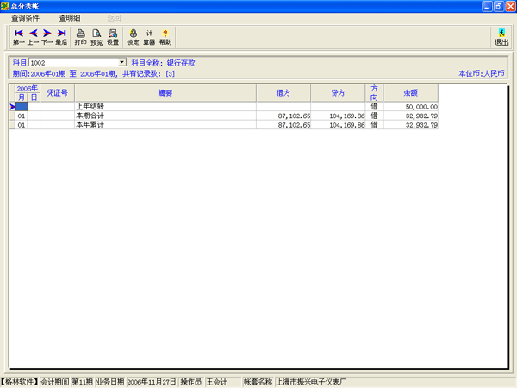This screenshot has height=388, width=517.
Task: Click the 借方 column header
Action: [283, 93]
